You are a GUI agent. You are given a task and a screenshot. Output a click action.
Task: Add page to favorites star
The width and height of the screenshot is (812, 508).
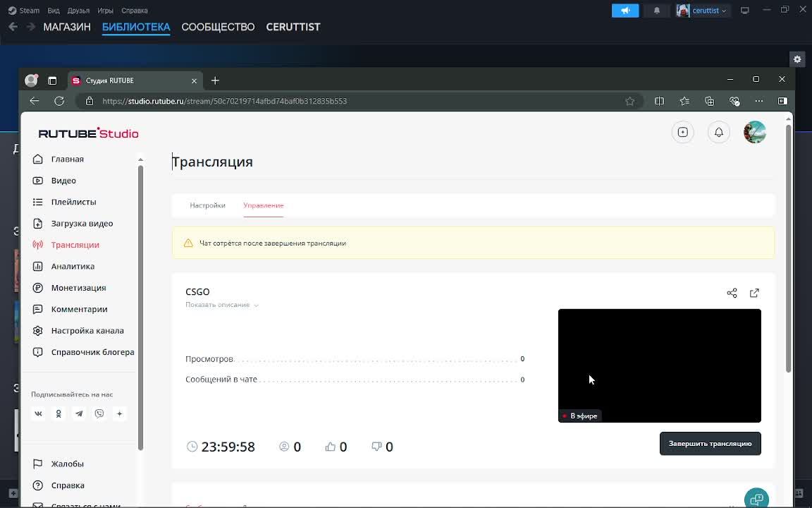click(x=629, y=101)
